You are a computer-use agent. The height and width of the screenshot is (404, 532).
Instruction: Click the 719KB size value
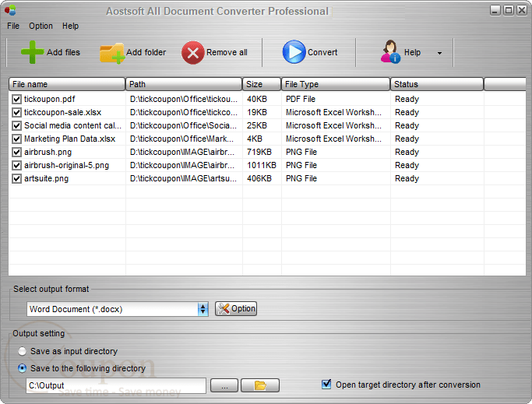pyautogui.click(x=259, y=152)
